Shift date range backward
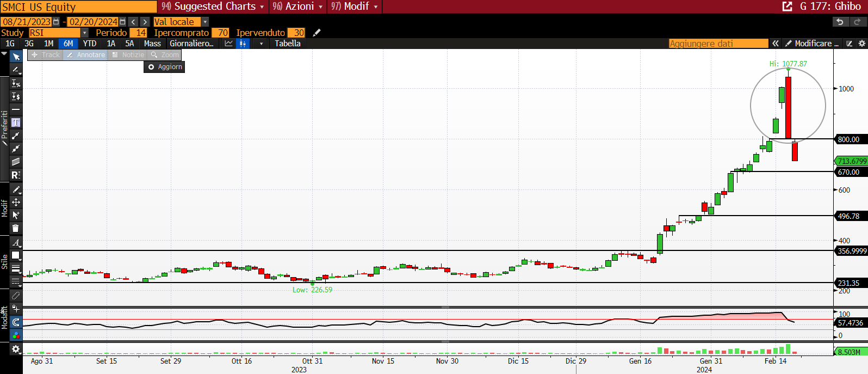 tap(133, 22)
